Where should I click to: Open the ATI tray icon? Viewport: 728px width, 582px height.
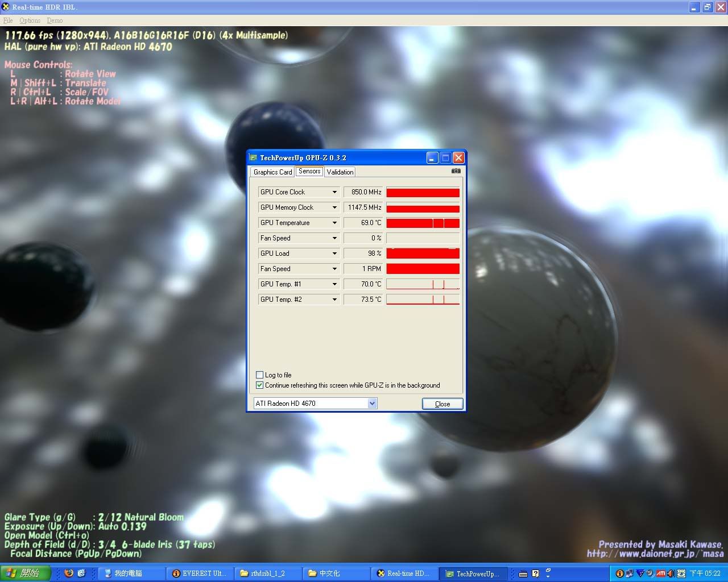coord(660,573)
